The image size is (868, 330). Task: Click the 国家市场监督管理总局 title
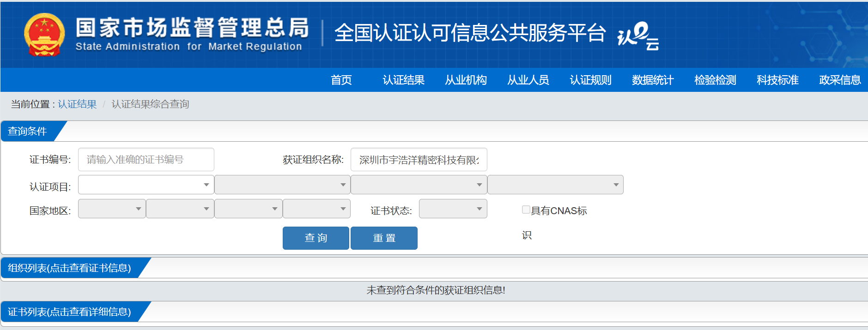coord(192,28)
